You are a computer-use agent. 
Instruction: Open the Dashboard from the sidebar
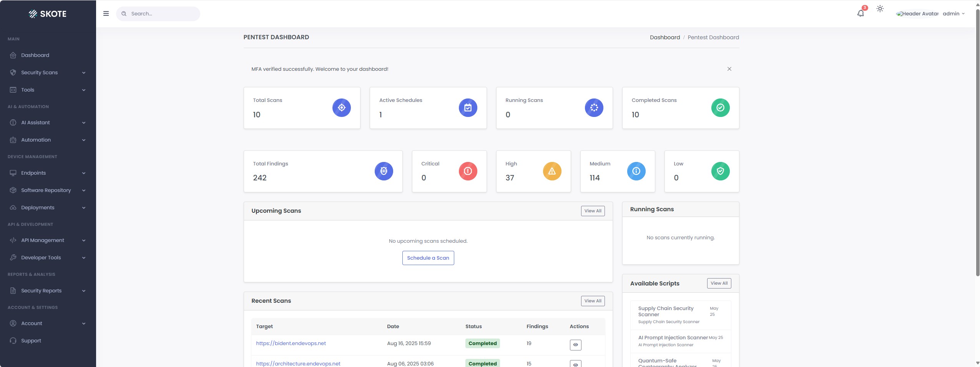click(x=35, y=55)
